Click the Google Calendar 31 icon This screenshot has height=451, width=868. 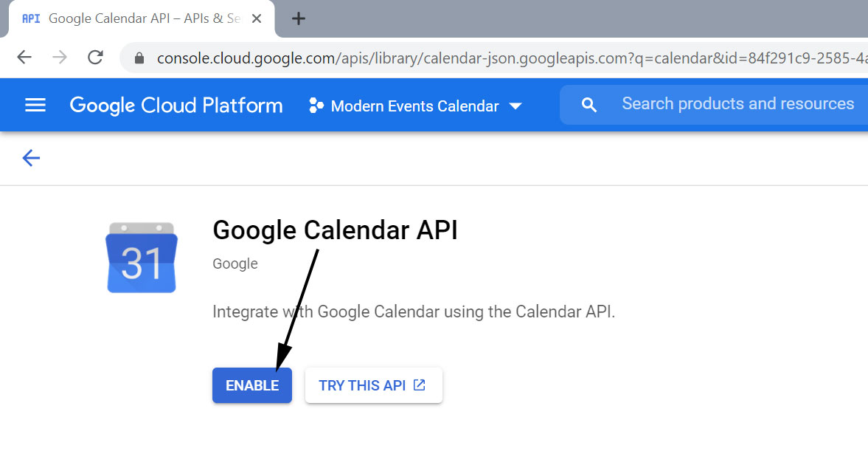tap(142, 258)
